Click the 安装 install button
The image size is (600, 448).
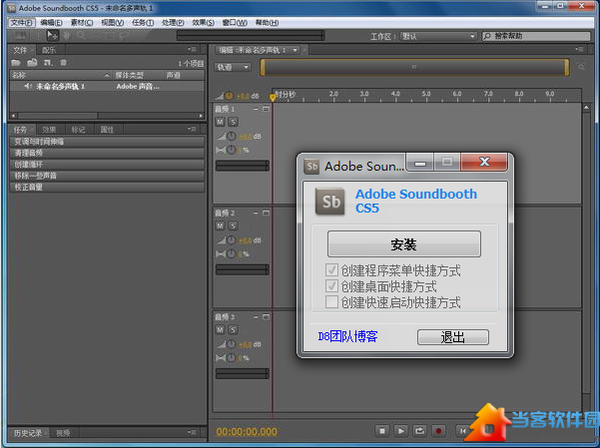[x=404, y=244]
